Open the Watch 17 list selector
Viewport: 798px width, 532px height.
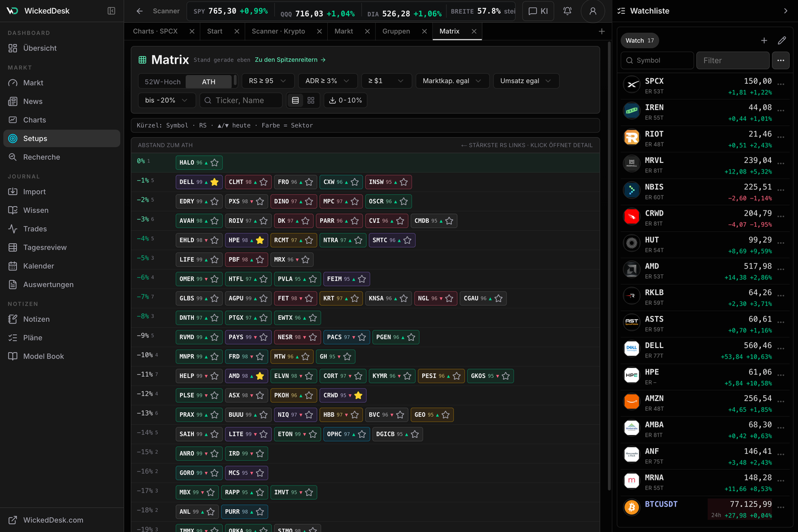[640, 40]
